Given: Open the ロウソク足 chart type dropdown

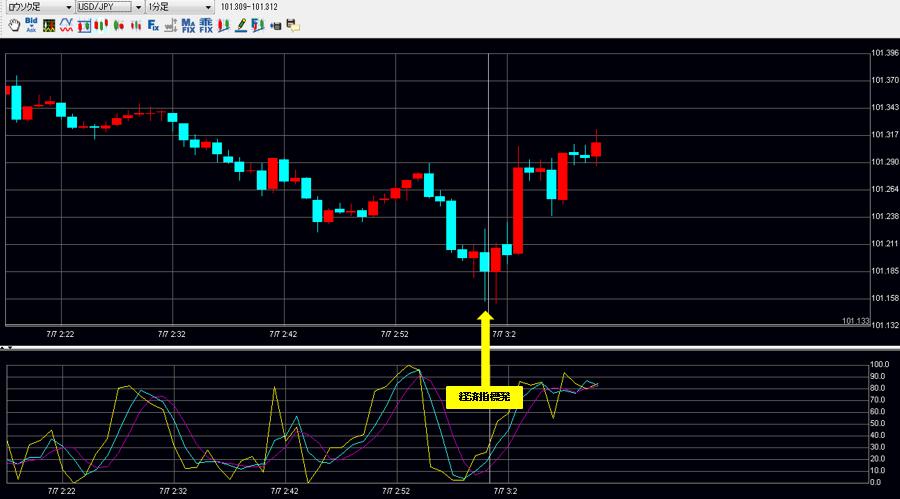Looking at the screenshot, I should (x=69, y=7).
